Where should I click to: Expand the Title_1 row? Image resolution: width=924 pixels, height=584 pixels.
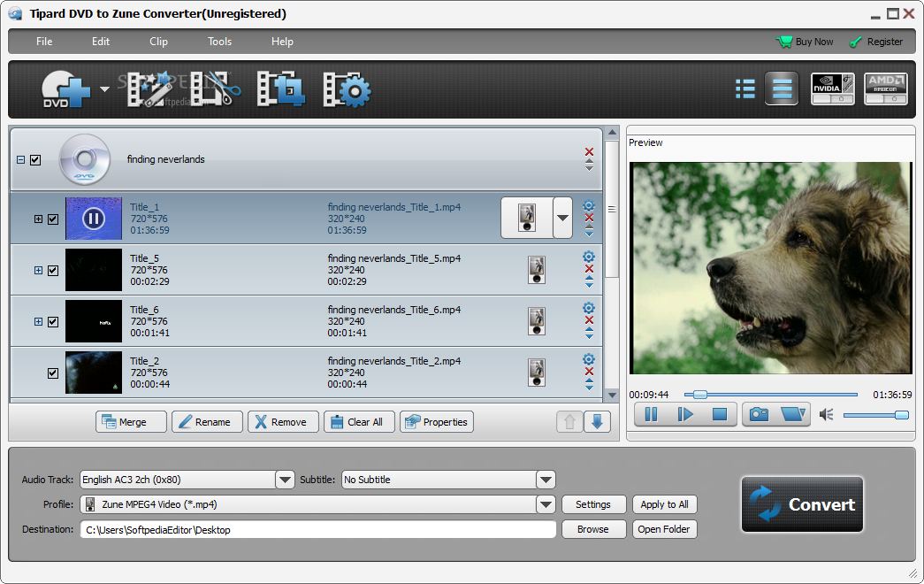pos(38,219)
